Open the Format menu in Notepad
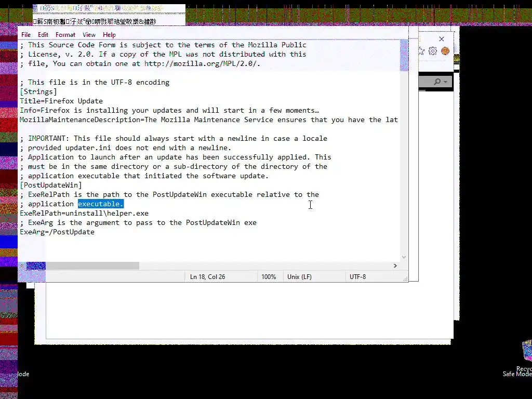This screenshot has width=532, height=399. coord(65,35)
